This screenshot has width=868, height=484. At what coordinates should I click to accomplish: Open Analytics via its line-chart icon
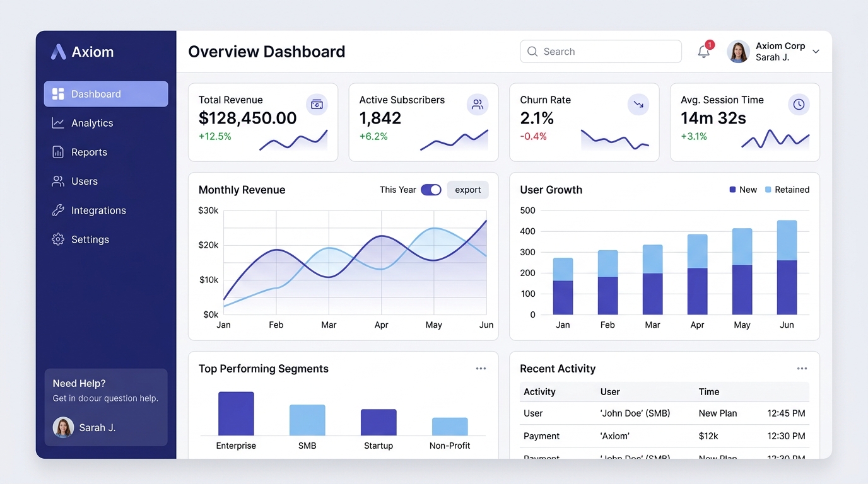(58, 123)
